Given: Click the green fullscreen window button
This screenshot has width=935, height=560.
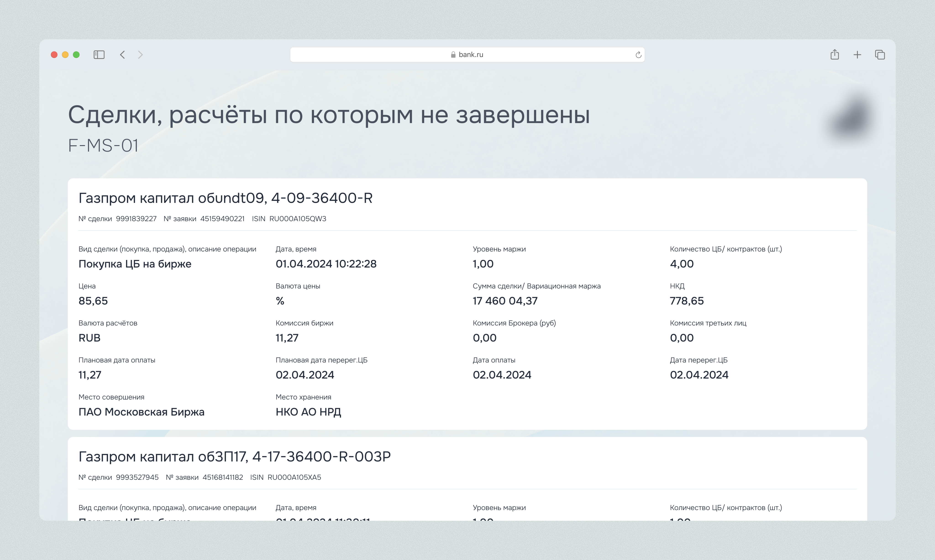Looking at the screenshot, I should click(76, 55).
